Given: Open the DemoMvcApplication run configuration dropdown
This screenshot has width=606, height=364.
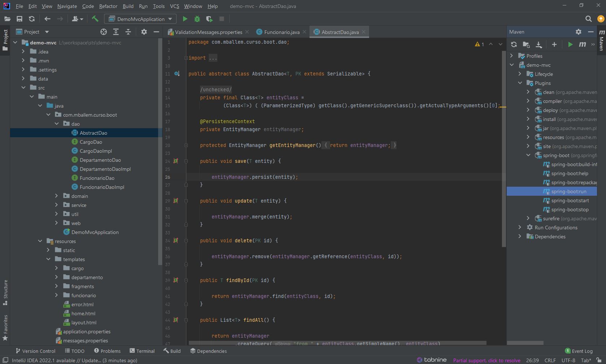Looking at the screenshot, I should pos(140,19).
